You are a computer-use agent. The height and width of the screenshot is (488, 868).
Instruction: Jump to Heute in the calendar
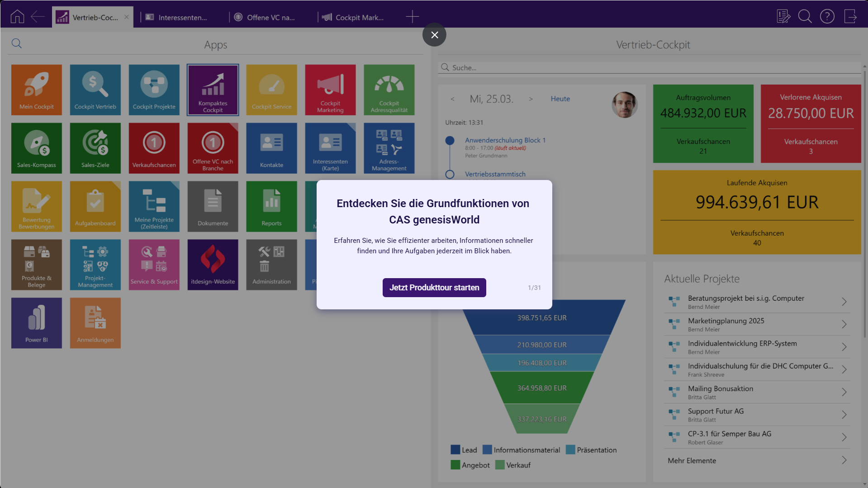coord(560,99)
